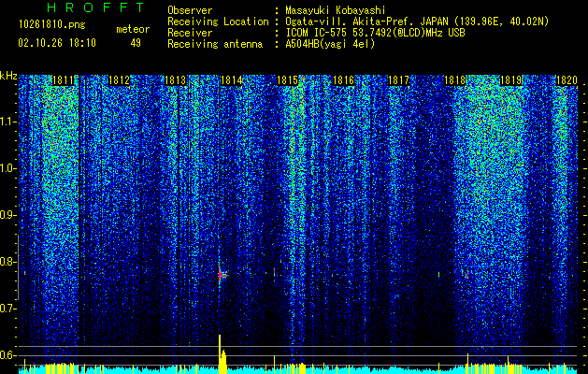Click the date stamp 02.10.26 18:10
This screenshot has height=374, width=588.
57,43
